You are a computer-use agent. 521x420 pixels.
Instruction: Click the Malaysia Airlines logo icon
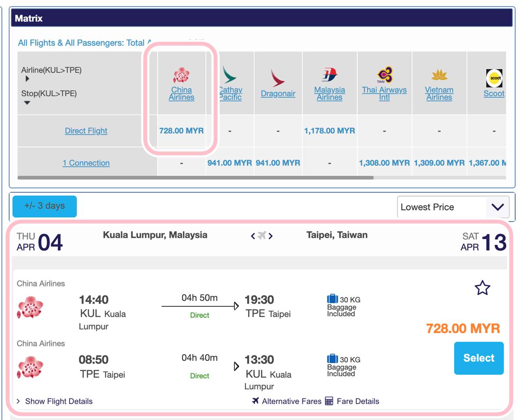330,75
